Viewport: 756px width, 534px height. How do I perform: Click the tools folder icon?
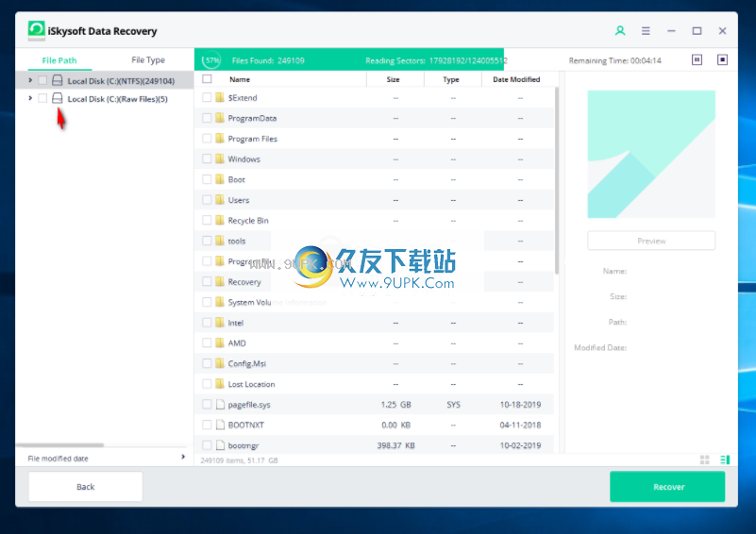[x=220, y=241]
